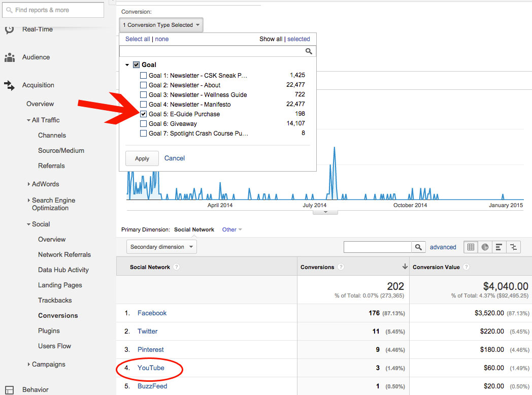Click the Conversions sort arrow
Viewport: 532px width, 395px height.
[405, 267]
